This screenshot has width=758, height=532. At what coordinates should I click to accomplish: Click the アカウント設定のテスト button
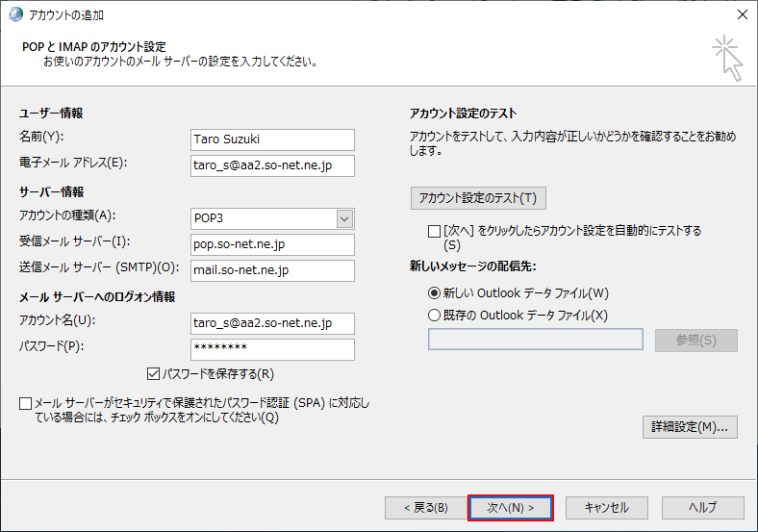[478, 198]
